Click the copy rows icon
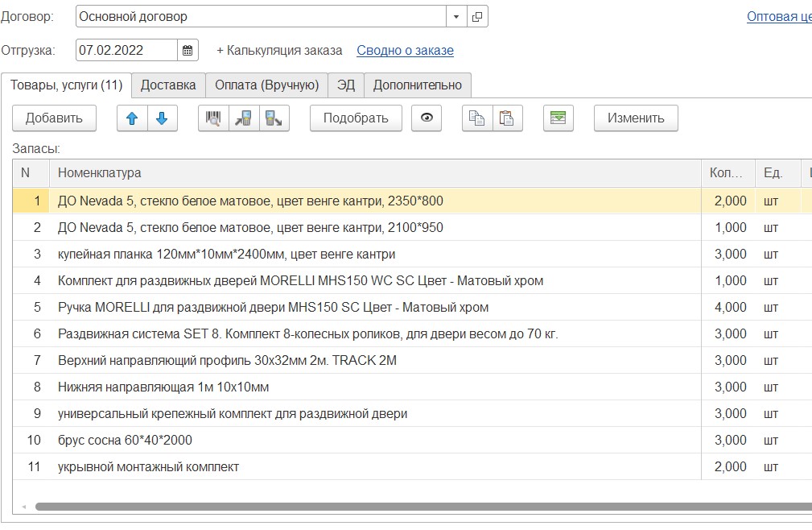The height and width of the screenshot is (530, 812). click(477, 118)
